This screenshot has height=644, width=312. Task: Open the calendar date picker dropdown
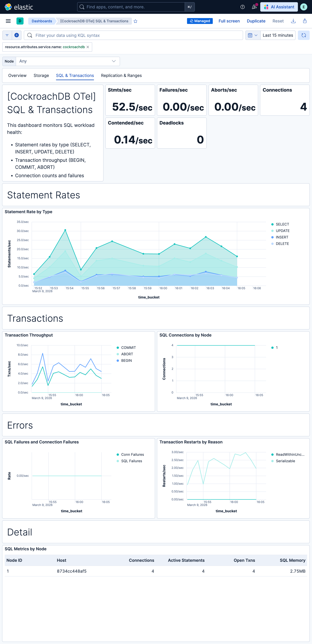(x=253, y=35)
